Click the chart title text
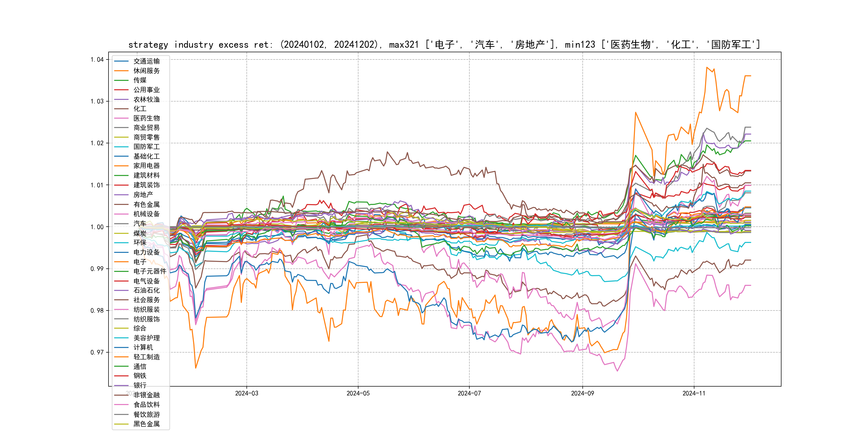Screen dimensions: 868x434 click(444, 44)
